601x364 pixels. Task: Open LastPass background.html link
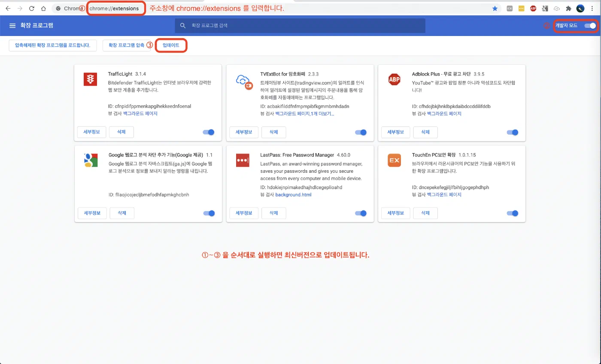coord(293,195)
